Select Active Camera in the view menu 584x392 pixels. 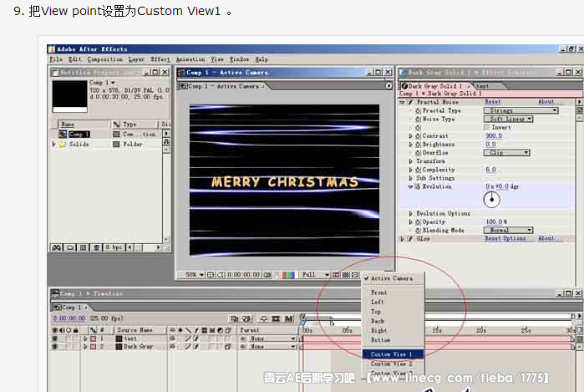pyautogui.click(x=392, y=278)
